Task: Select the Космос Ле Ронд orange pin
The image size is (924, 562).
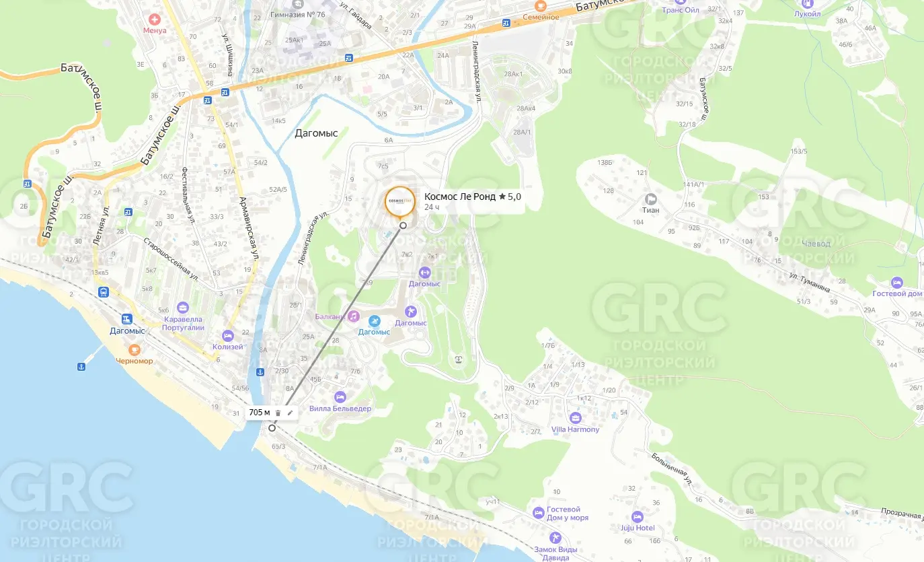Action: (x=399, y=201)
